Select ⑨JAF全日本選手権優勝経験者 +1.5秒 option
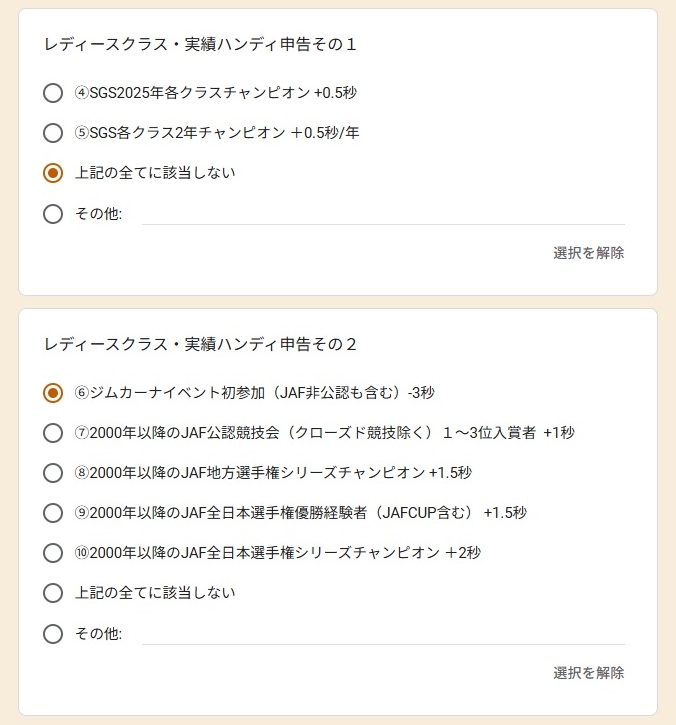676x725 pixels. pyautogui.click(x=53, y=513)
